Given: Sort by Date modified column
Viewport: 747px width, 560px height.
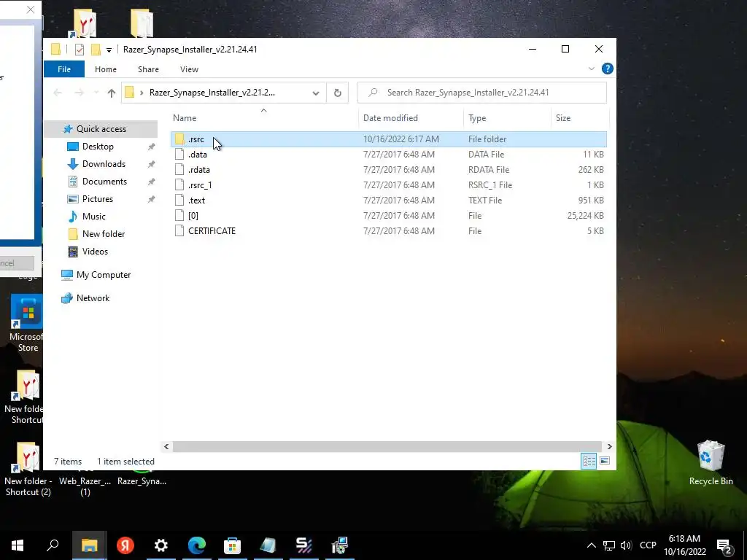Looking at the screenshot, I should (390, 117).
